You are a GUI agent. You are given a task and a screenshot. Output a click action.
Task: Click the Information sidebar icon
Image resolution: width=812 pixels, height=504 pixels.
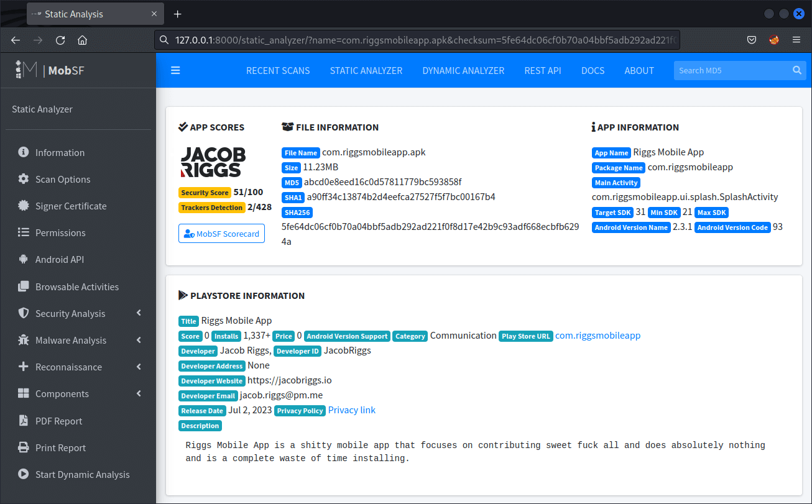[x=24, y=152]
